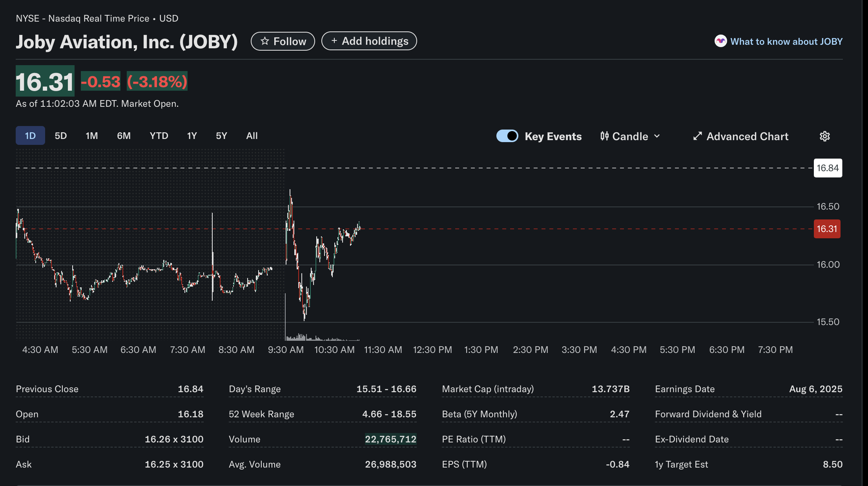Click the Open value 16.18
This screenshot has width=868, height=486.
pyautogui.click(x=191, y=414)
